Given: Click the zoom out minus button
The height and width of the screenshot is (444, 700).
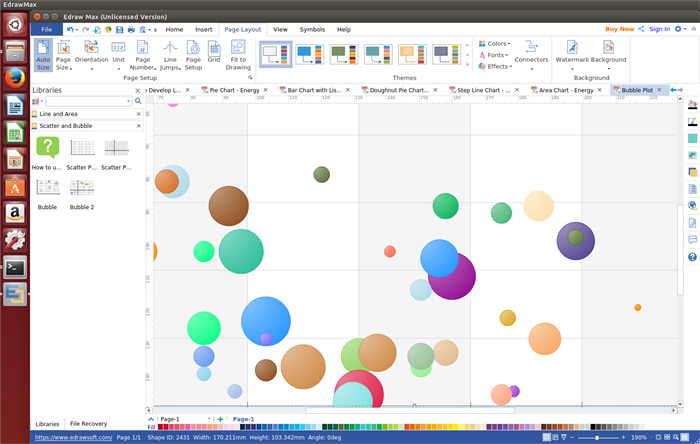Looking at the screenshot, I should [x=572, y=438].
